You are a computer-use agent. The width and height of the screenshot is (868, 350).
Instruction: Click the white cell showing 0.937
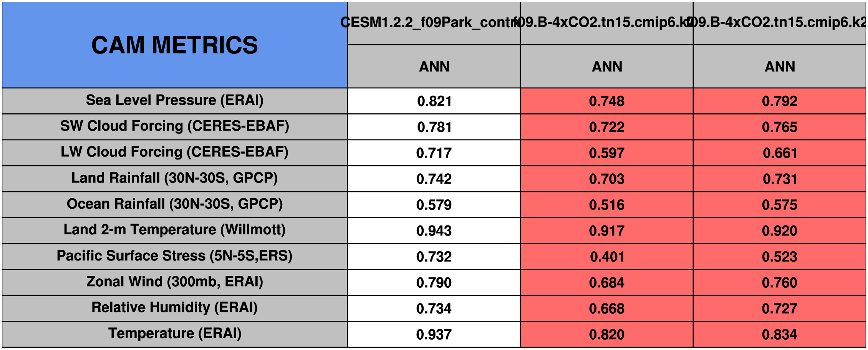click(x=434, y=335)
